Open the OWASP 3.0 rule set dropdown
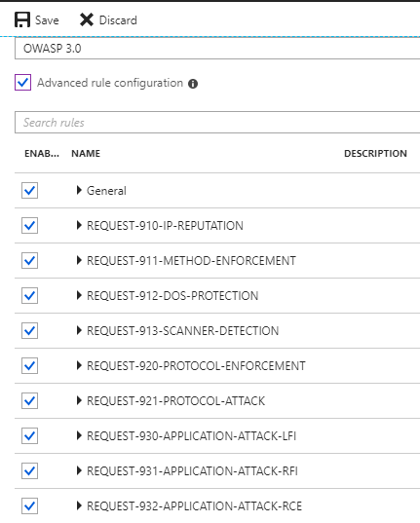The height and width of the screenshot is (523, 420). (217, 49)
